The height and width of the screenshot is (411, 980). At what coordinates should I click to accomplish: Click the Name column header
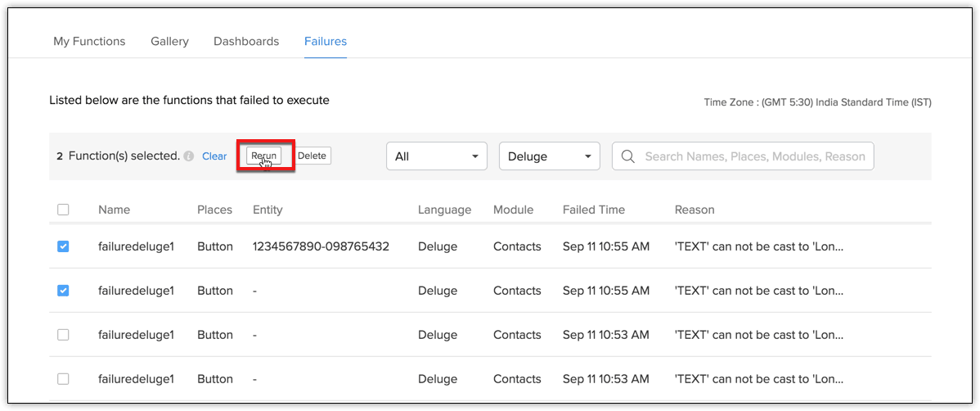click(x=114, y=210)
